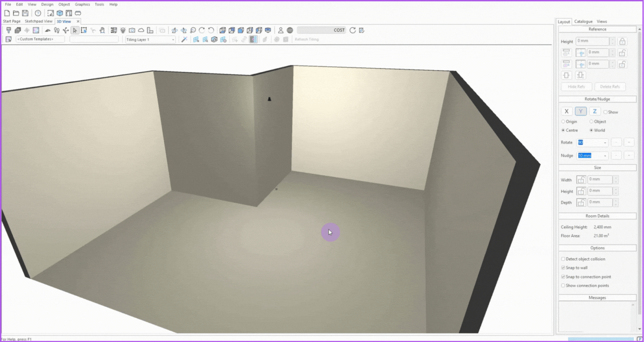Uncheck Snap to wall option
This screenshot has height=342, width=644.
563,267
